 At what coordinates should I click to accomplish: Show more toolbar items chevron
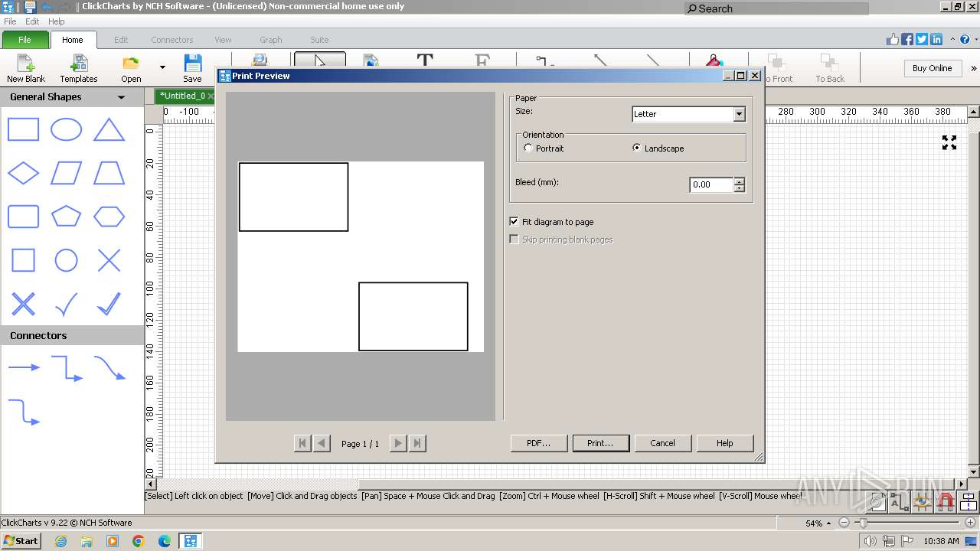click(974, 68)
